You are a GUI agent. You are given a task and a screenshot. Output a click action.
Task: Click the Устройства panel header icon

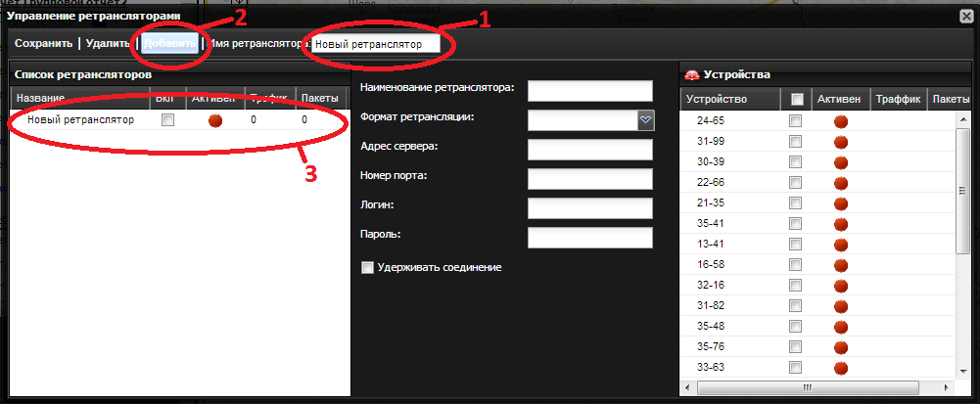pyautogui.click(x=691, y=74)
